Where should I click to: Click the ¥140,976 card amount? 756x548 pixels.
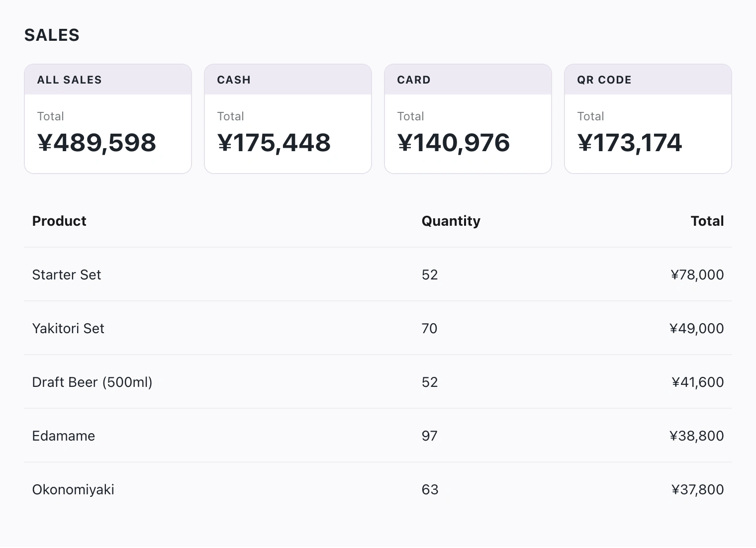454,143
